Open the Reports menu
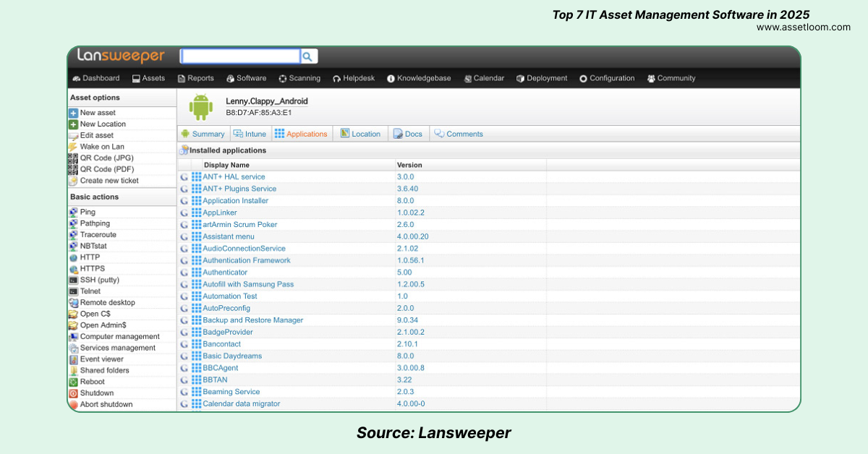 point(196,78)
